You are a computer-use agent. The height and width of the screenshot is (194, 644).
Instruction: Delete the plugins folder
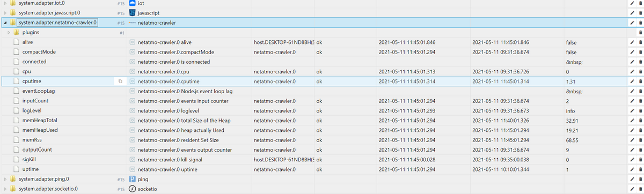click(640, 33)
